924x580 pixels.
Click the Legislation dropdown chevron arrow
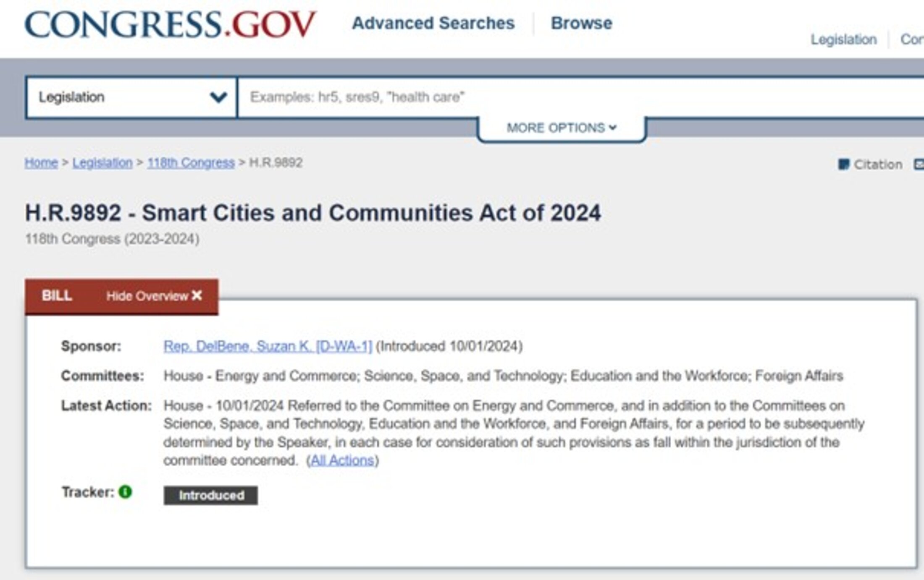click(x=218, y=97)
